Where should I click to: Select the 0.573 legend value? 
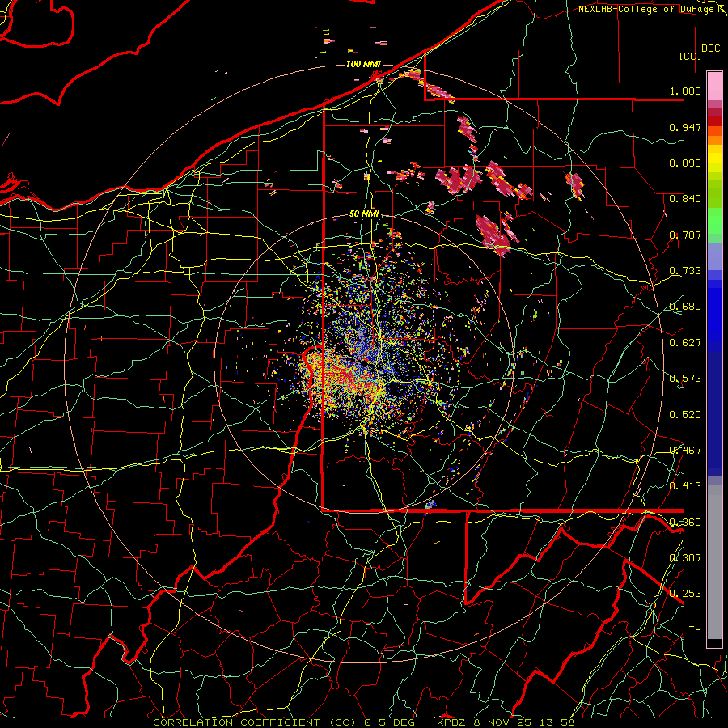(x=685, y=379)
